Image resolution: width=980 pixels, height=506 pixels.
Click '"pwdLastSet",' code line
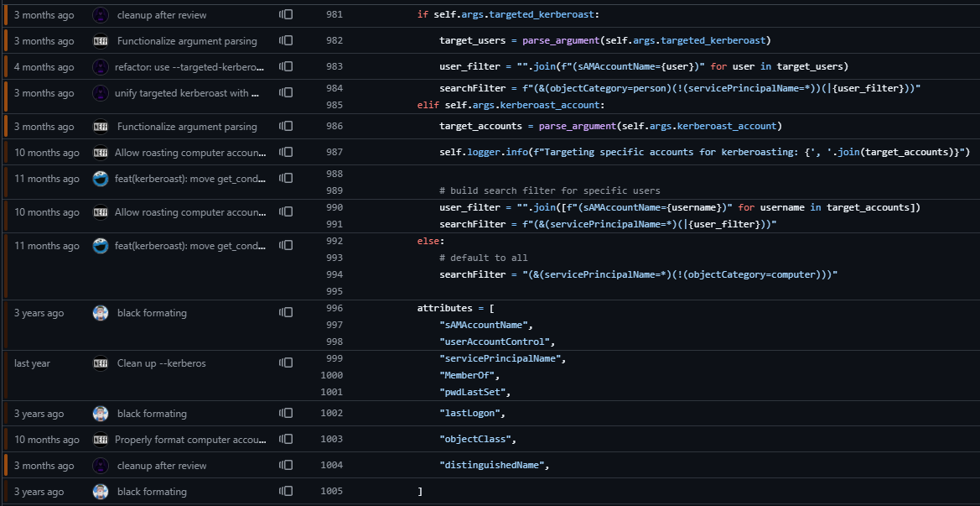pos(475,392)
